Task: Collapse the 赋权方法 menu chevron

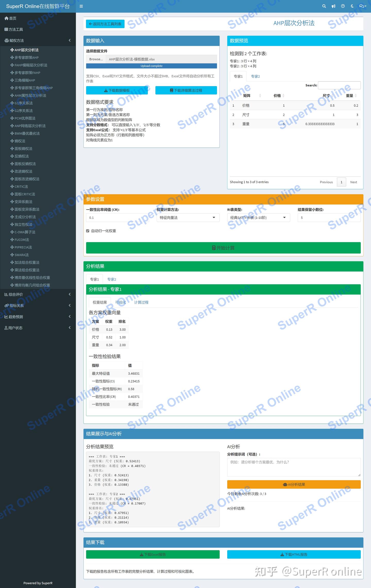Action: (x=70, y=40)
